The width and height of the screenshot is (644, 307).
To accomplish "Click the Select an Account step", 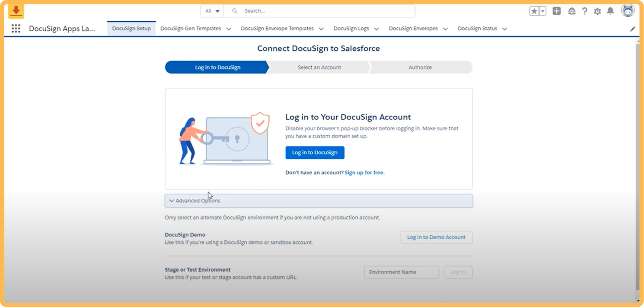I will (x=319, y=67).
